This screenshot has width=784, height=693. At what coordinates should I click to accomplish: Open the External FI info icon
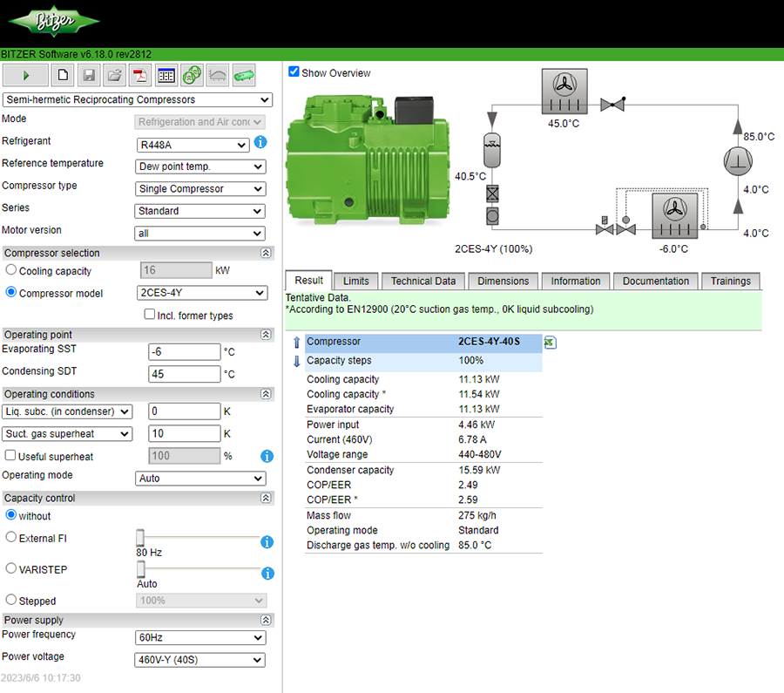tap(267, 542)
